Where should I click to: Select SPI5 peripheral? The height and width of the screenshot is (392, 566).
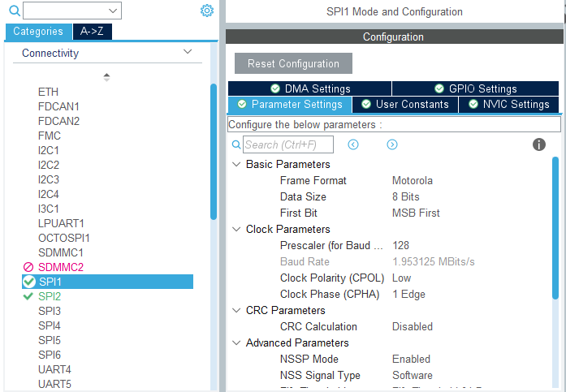[x=50, y=340]
